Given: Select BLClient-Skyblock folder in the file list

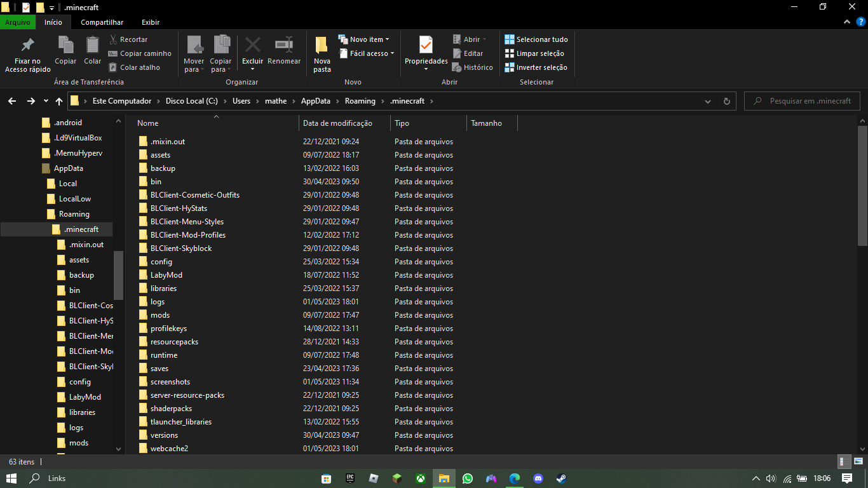Looking at the screenshot, I should point(181,248).
